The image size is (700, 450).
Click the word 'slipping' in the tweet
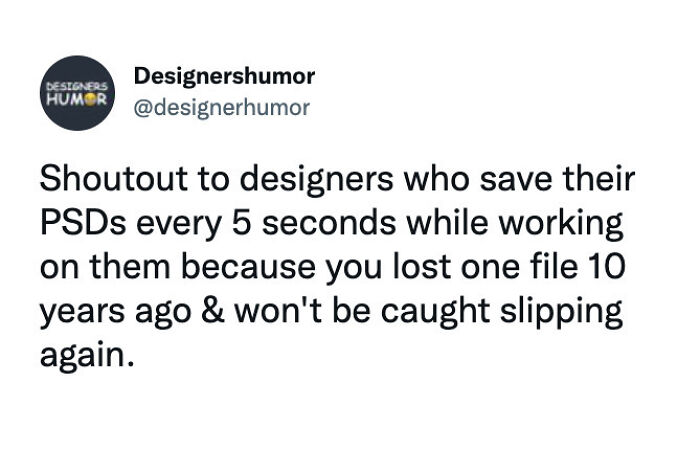coord(561,311)
